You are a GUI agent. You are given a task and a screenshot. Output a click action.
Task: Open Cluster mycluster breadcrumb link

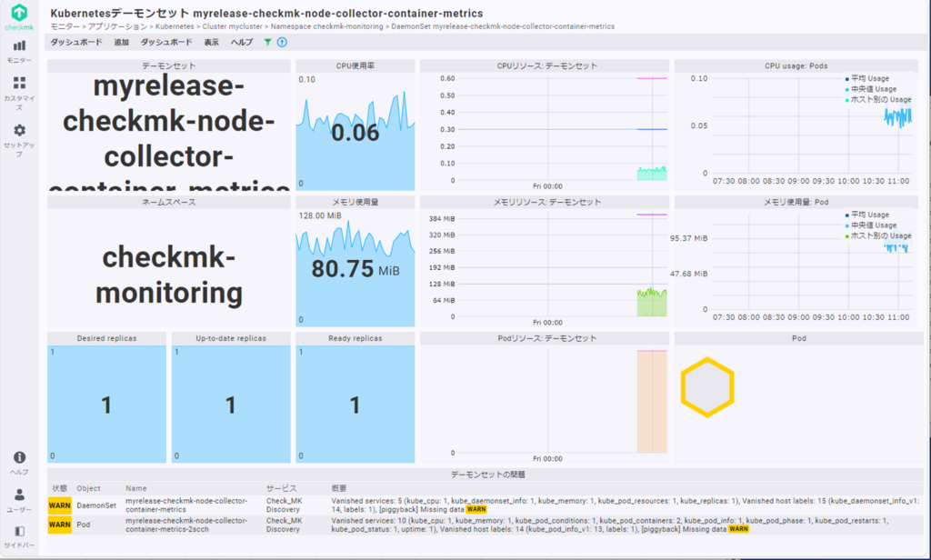pyautogui.click(x=232, y=26)
